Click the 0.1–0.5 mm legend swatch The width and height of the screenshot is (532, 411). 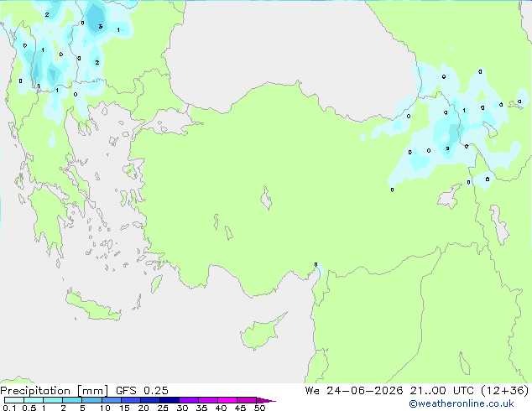[14, 400]
